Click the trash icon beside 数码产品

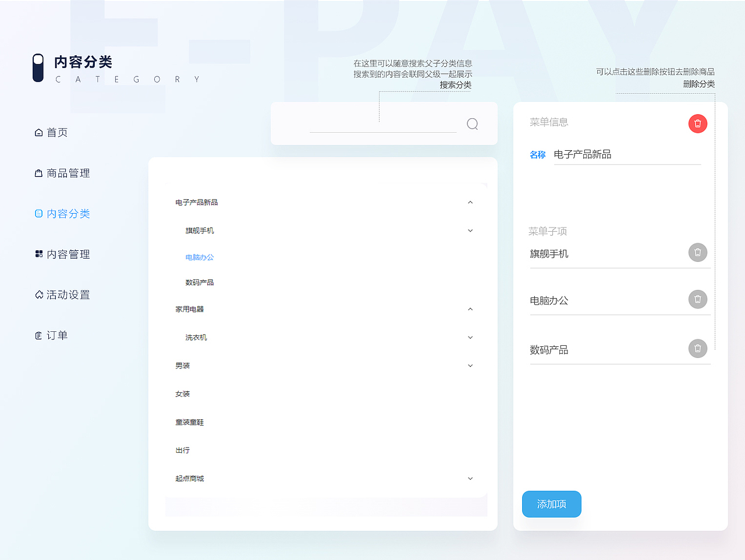coord(697,348)
